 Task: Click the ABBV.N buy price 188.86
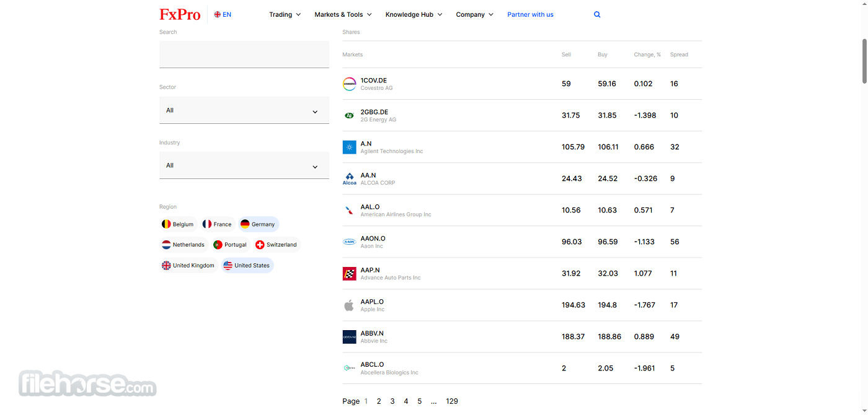[609, 337]
